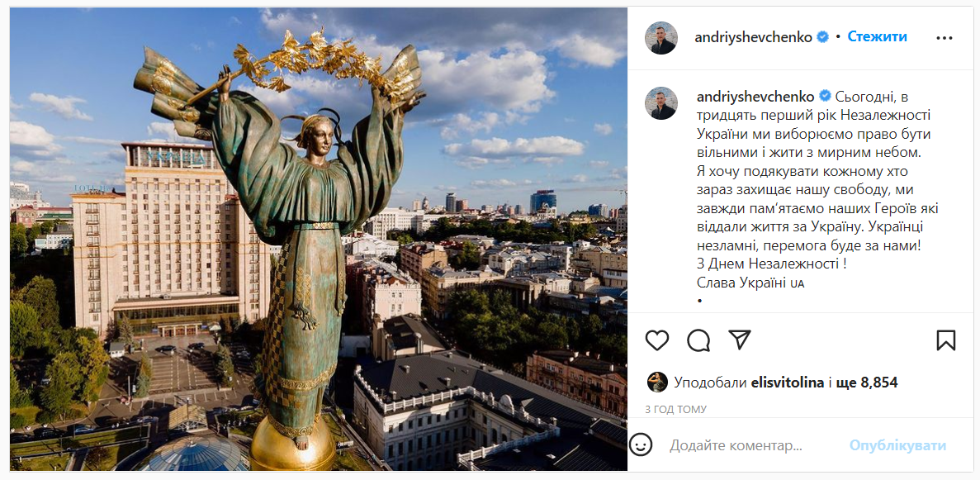Click the Стежити follow button

[877, 37]
